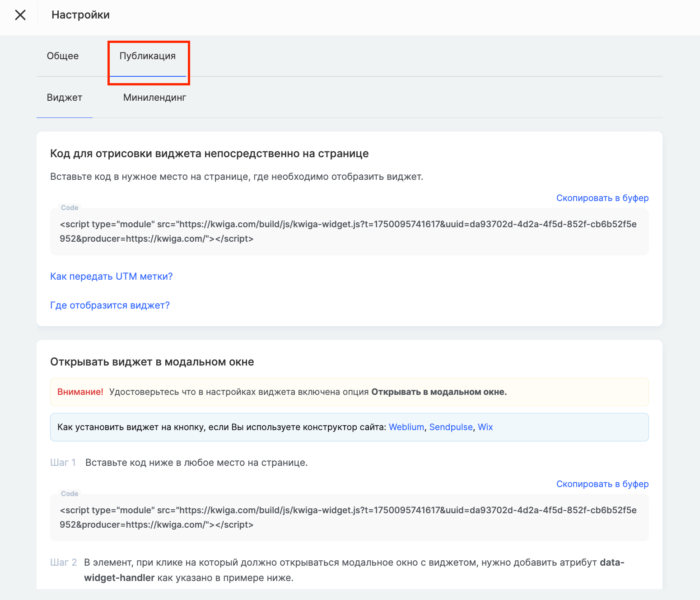Open the Где отобразится виджет? link
Image resolution: width=700 pixels, height=600 pixels.
(110, 305)
